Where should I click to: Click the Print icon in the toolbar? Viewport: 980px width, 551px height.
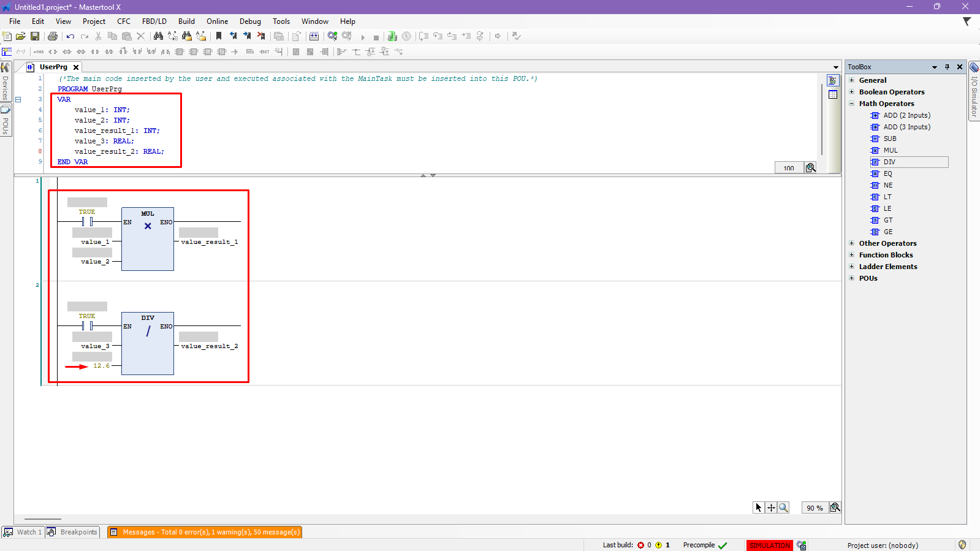pyautogui.click(x=53, y=37)
